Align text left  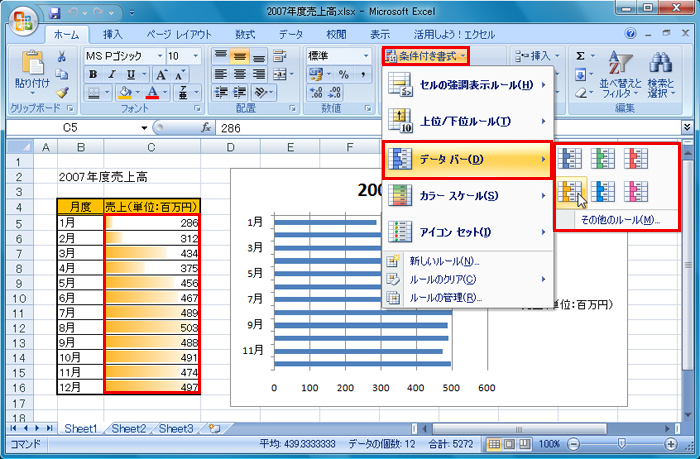coord(221,75)
